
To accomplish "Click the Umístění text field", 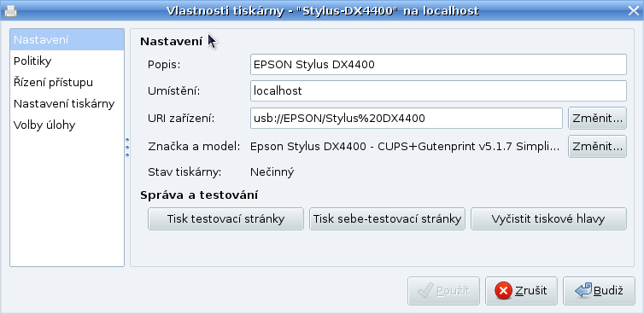I will coord(438,90).
